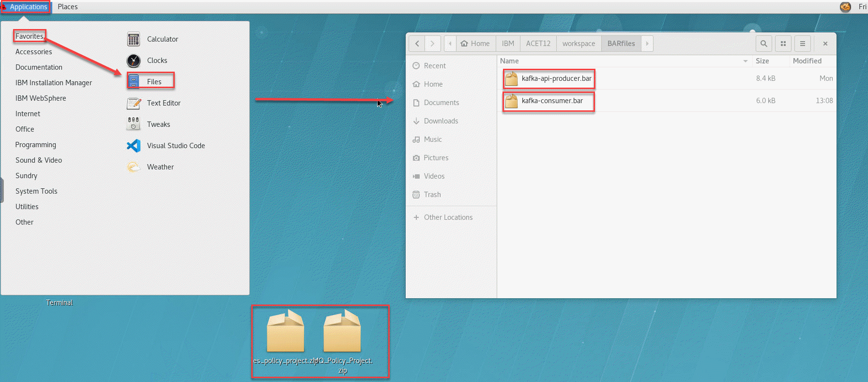Screen dimensions: 868x382
Task: Open the Calculator app
Action: (162, 39)
